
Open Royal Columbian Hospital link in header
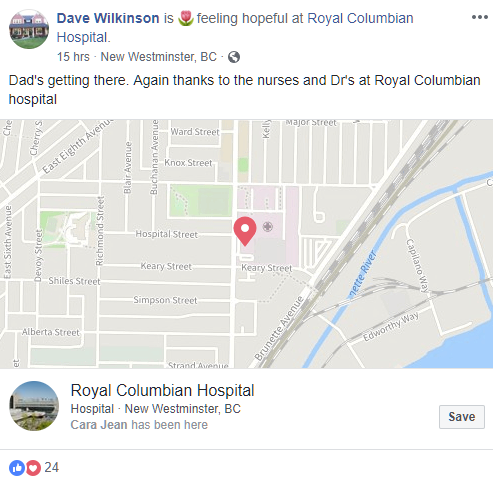(235, 28)
